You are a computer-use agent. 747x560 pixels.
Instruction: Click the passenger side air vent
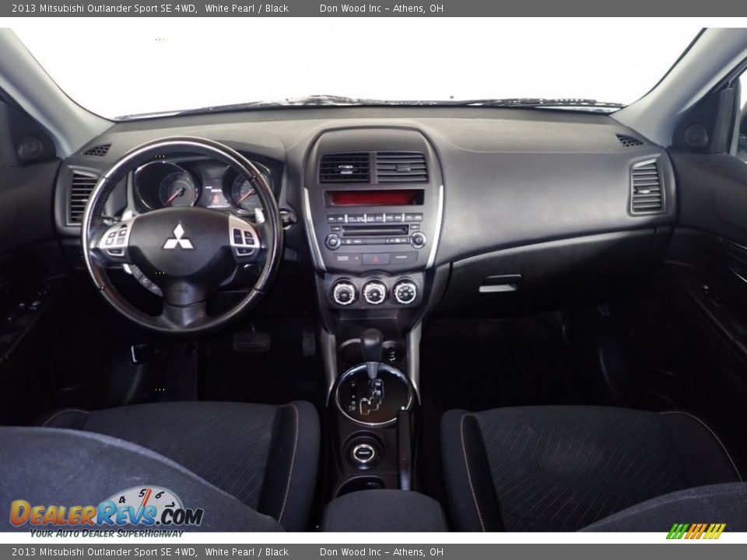(x=646, y=187)
